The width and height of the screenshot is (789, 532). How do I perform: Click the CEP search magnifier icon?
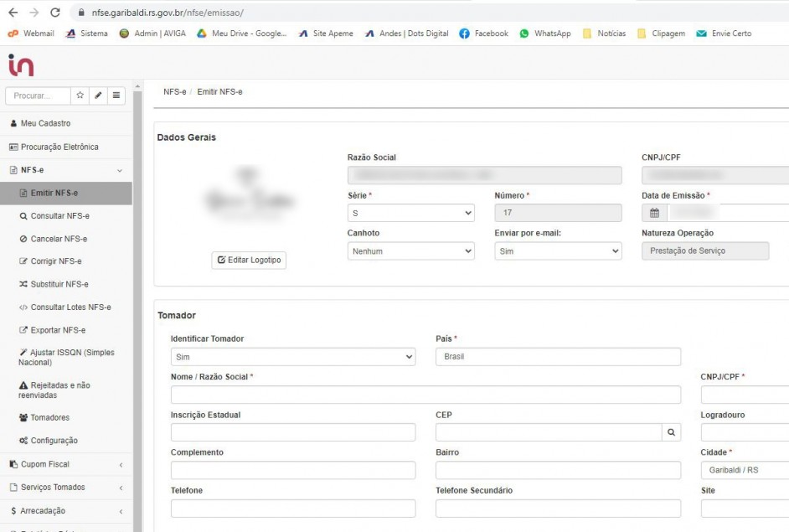point(671,432)
